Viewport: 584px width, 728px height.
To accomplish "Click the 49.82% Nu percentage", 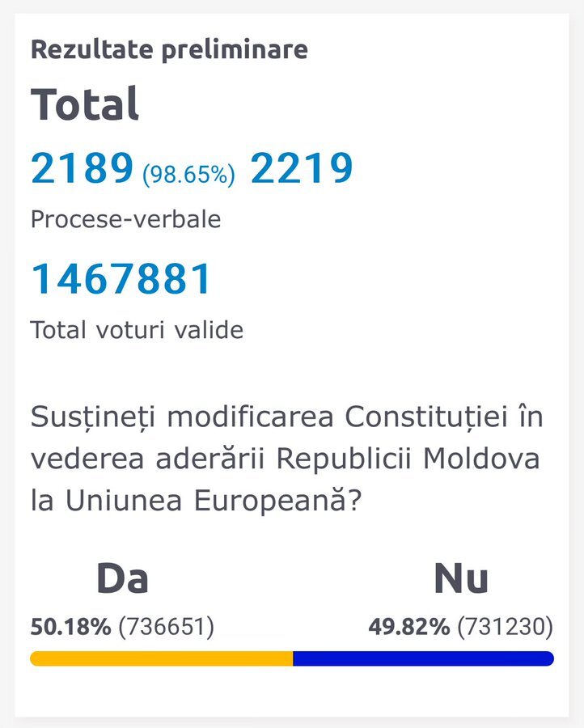I will tap(408, 626).
